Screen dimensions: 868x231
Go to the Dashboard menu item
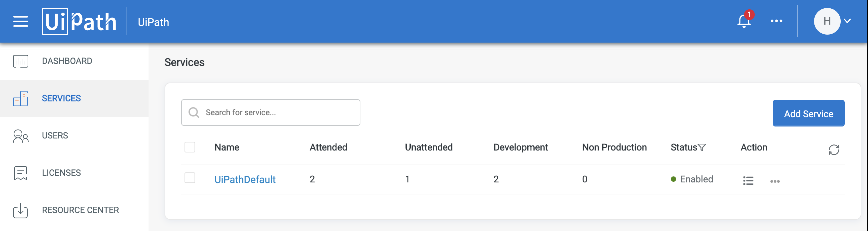[x=74, y=61]
